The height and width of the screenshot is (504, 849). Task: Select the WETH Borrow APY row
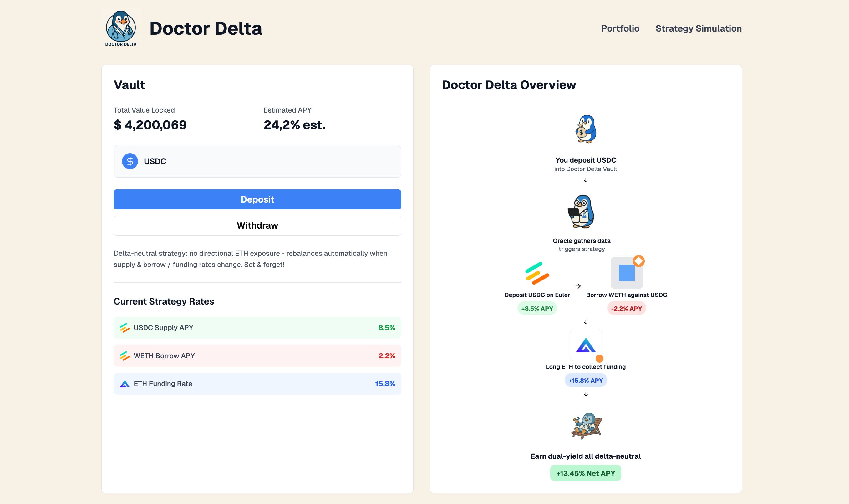pyautogui.click(x=257, y=355)
